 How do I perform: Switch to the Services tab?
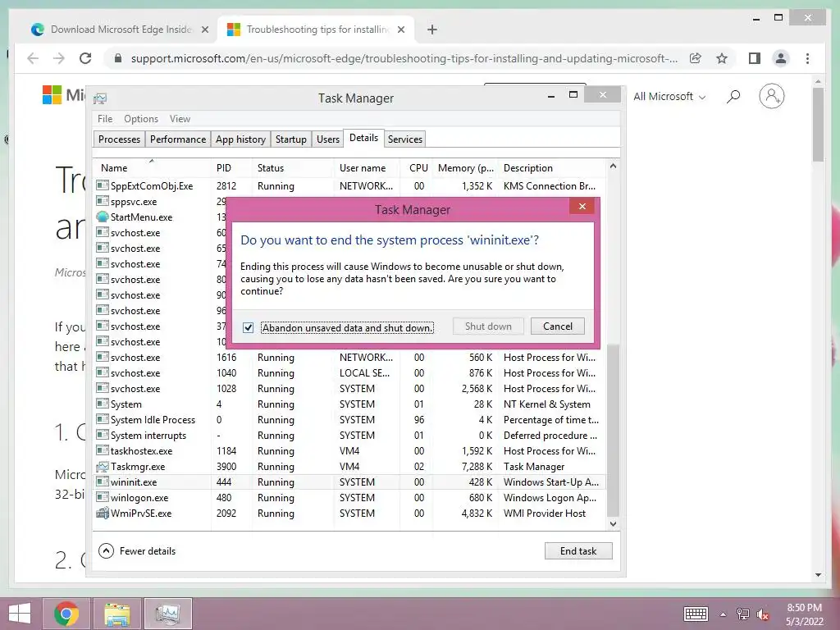405,139
